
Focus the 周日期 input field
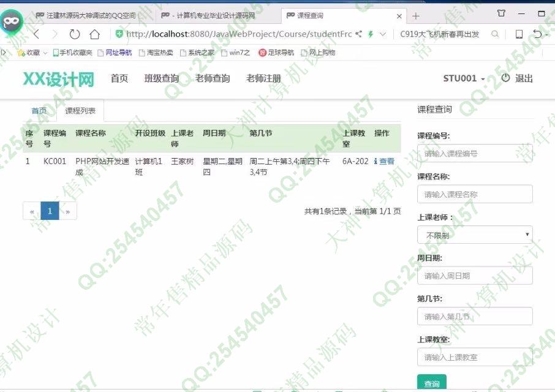pos(475,276)
